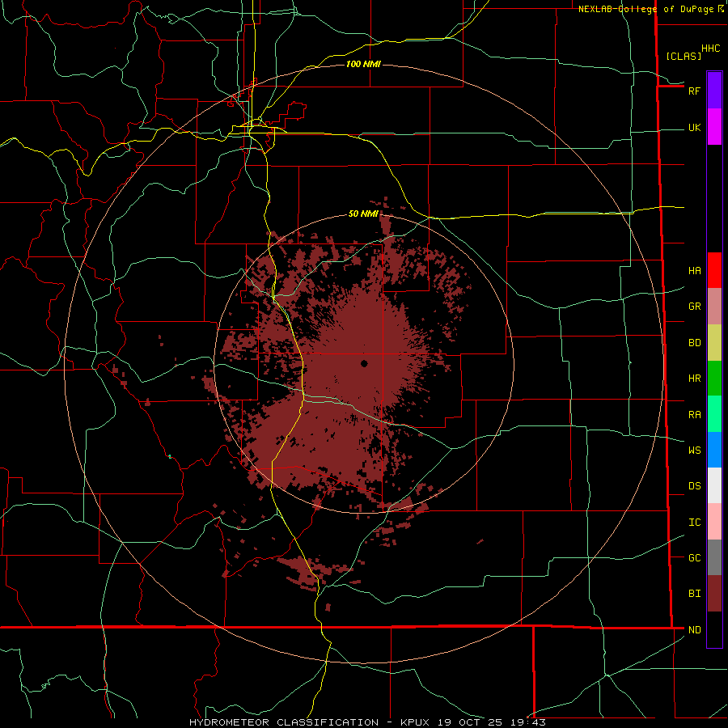This screenshot has height=728, width=728.
Task: Click the RA label in the legend
Action: (x=694, y=415)
